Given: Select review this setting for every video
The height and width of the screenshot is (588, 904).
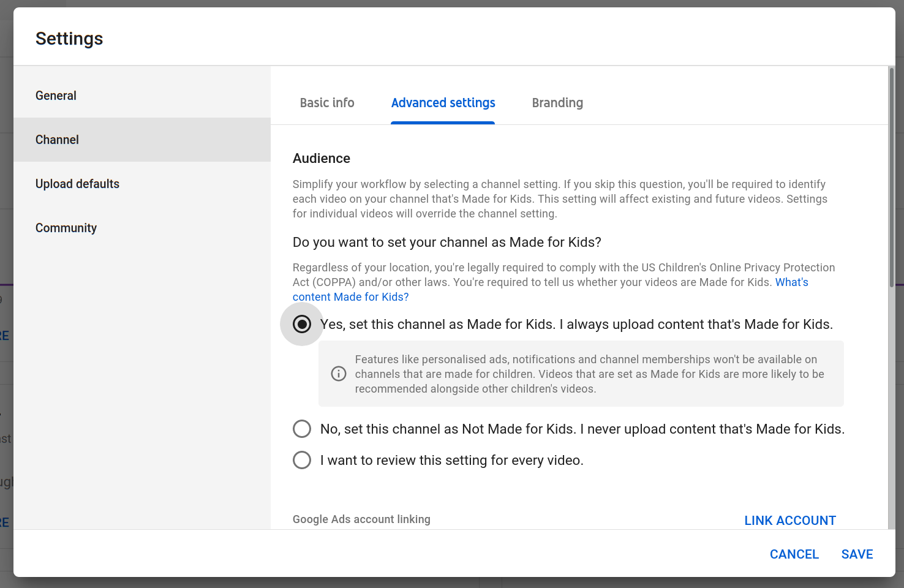Looking at the screenshot, I should coord(302,460).
